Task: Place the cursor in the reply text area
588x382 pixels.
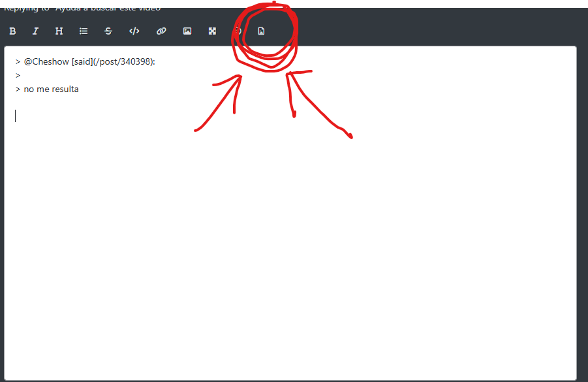Action: point(290,213)
